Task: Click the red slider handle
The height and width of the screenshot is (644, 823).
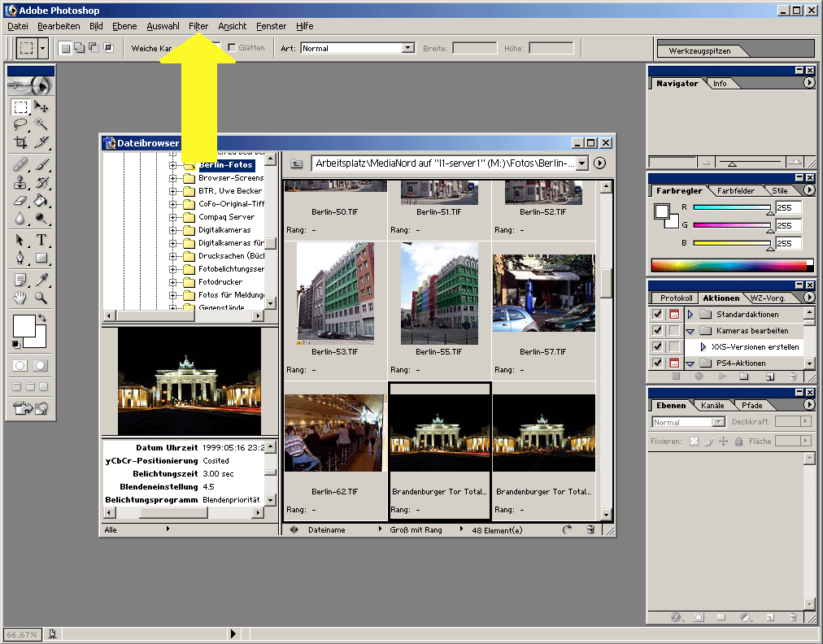Action: click(770, 211)
